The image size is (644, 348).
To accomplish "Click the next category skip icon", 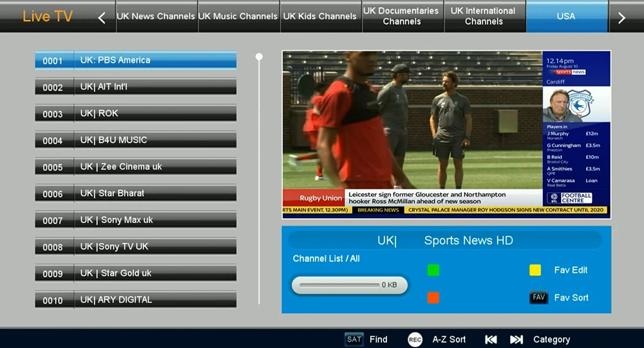I will (516, 340).
